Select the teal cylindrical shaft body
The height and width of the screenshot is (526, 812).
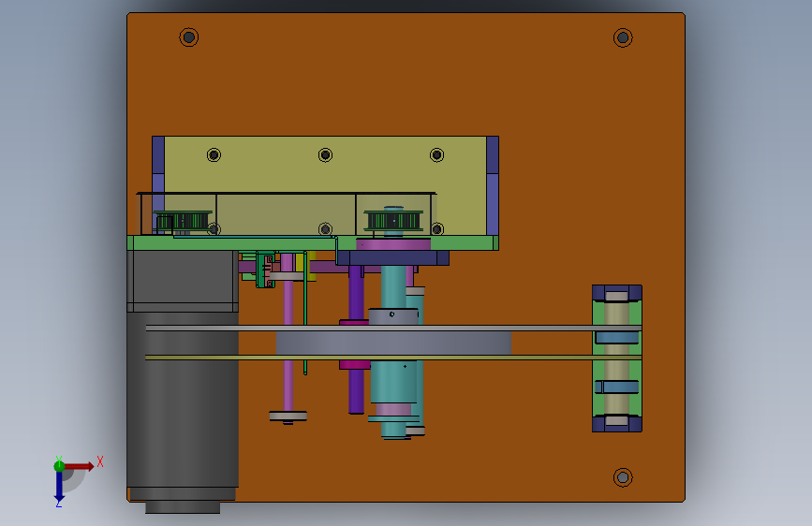tap(393, 382)
